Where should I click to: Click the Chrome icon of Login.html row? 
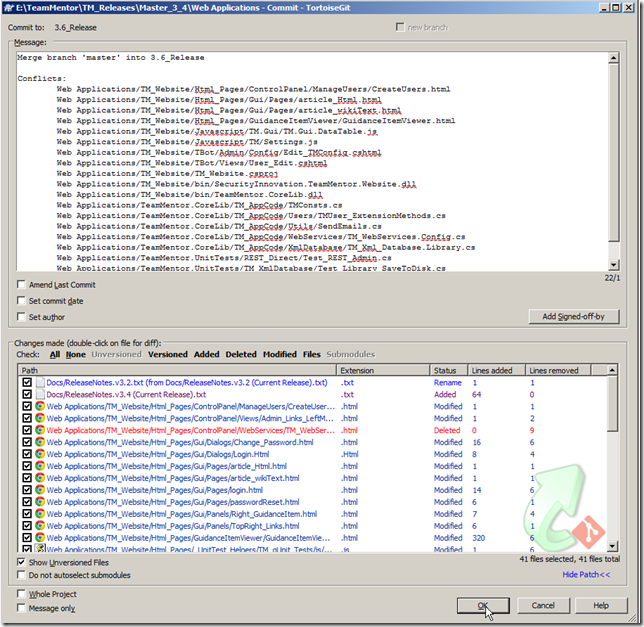tap(40, 454)
